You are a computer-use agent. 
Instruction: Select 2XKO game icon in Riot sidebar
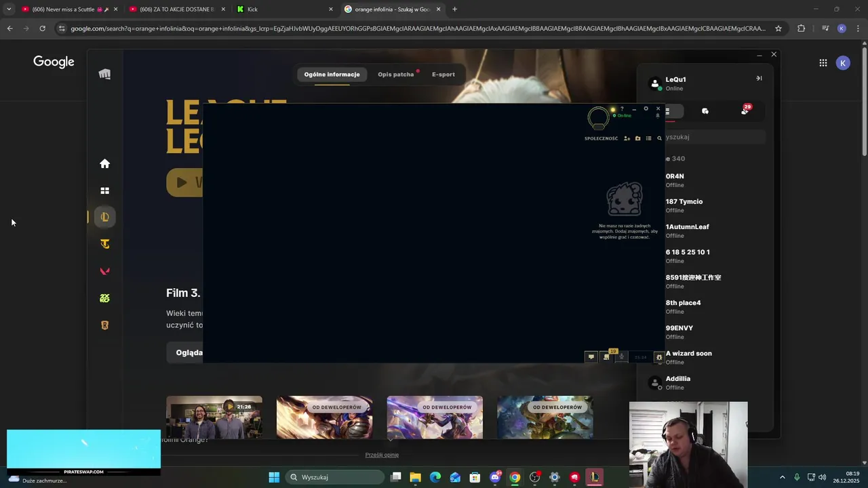pos(104,298)
